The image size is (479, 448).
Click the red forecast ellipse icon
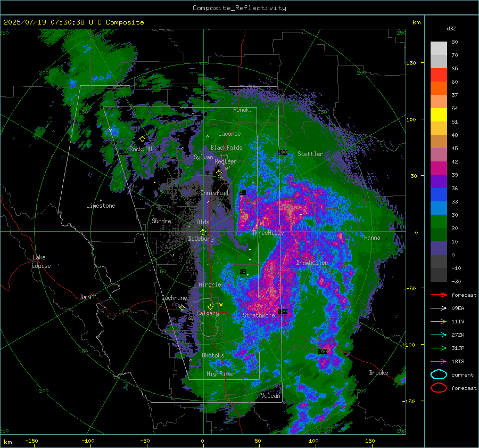(439, 388)
